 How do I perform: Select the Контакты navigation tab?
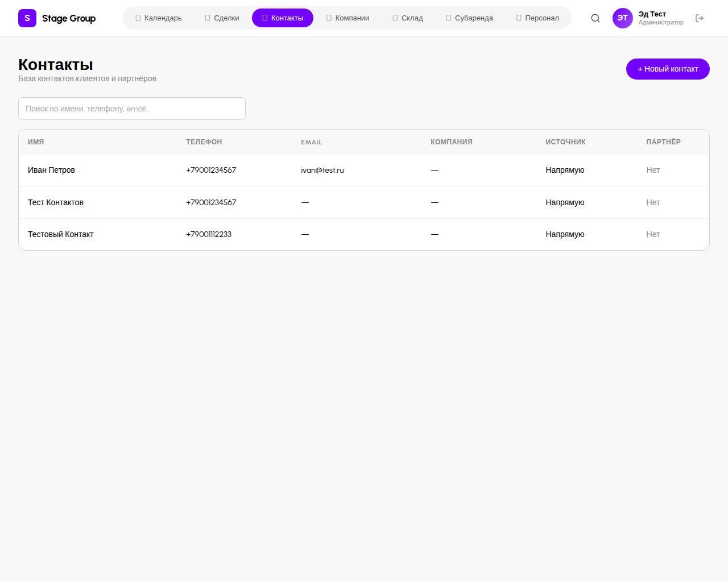[283, 18]
